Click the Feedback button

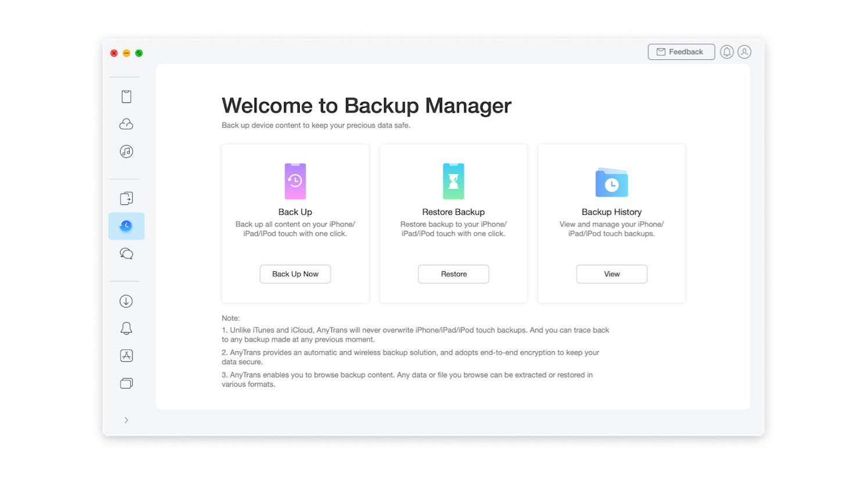tap(681, 52)
